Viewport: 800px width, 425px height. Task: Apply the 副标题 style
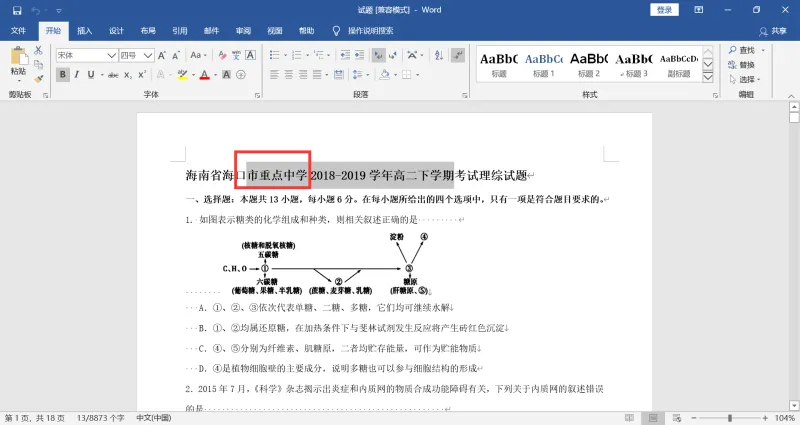pos(679,65)
